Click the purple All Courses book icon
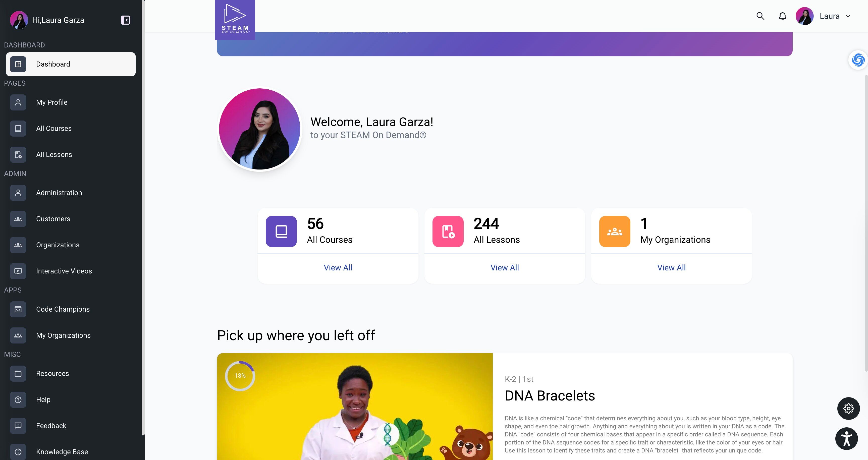868x460 pixels. pos(281,231)
